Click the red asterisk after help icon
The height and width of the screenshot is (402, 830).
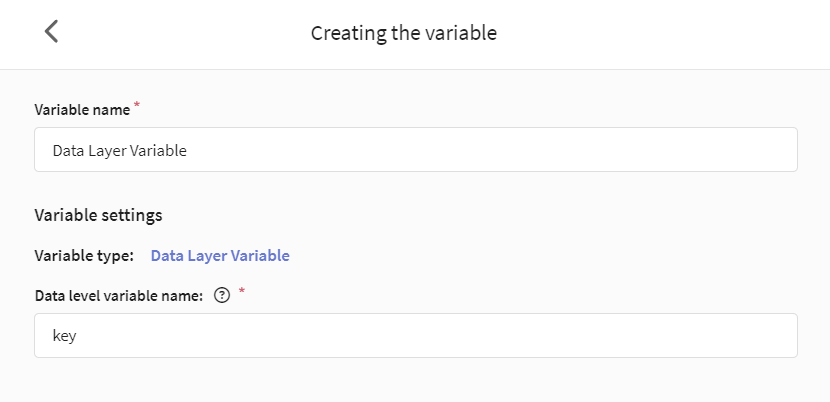point(242,291)
